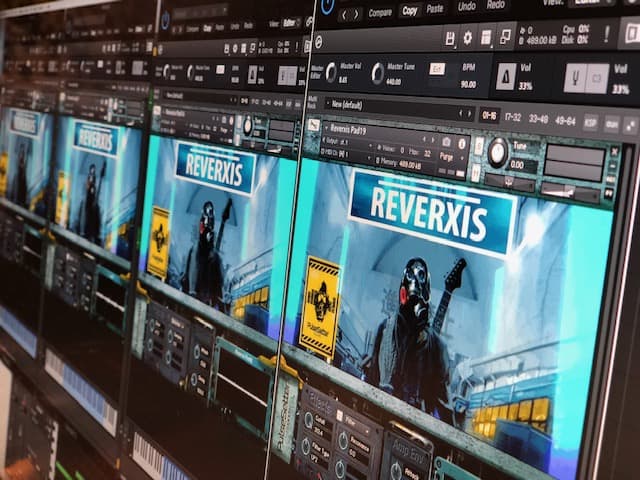Click next multi arrow in rack header

point(469,114)
